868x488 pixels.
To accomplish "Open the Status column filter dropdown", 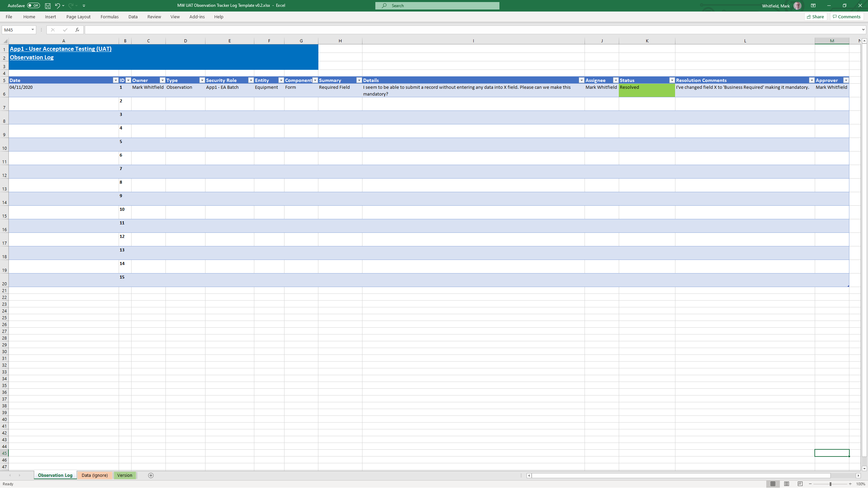I will click(672, 80).
